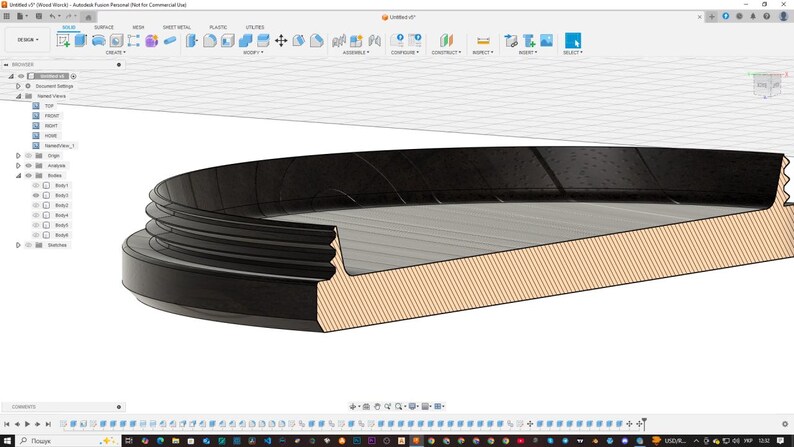Expand the Sketches folder
This screenshot has width=794, height=447.
pos(18,245)
